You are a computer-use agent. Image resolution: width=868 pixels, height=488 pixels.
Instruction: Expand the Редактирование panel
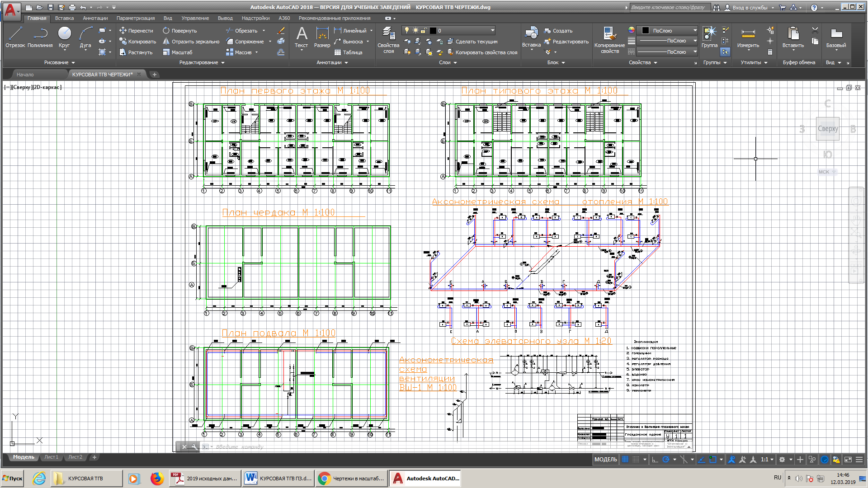(202, 62)
